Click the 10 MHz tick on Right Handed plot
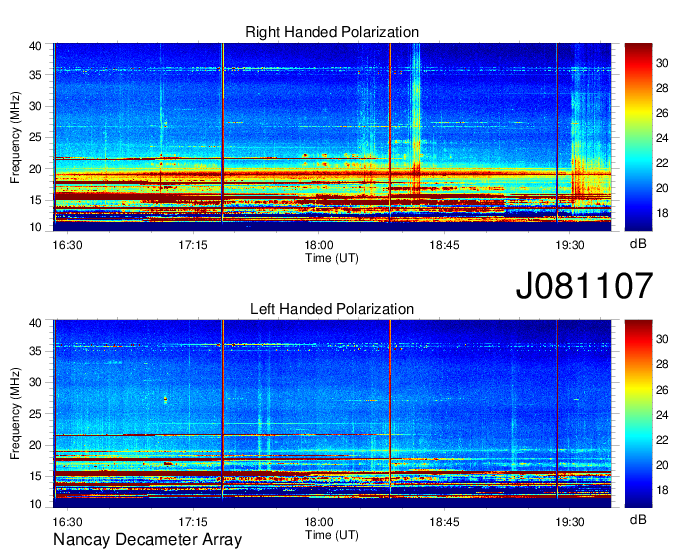The width and height of the screenshot is (680, 552). pos(36,227)
